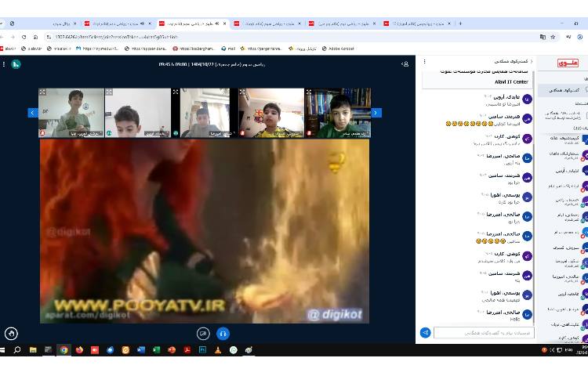Open the chat options three-dot menu
The image size is (588, 376).
(x=426, y=61)
